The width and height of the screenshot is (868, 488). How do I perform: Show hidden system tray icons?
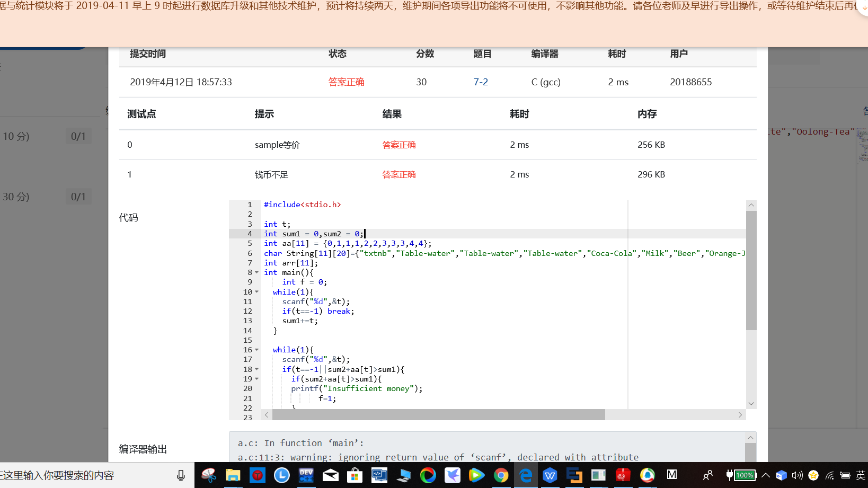[766, 475]
